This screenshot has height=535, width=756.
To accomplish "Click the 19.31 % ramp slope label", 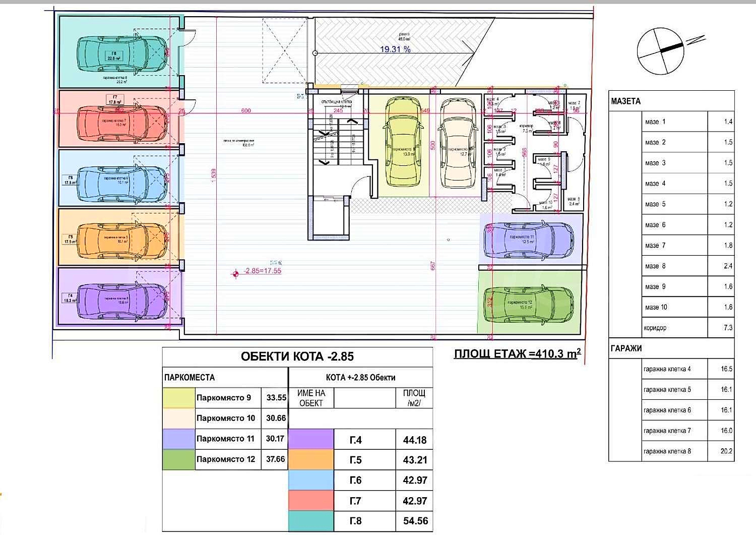I will tap(395, 49).
